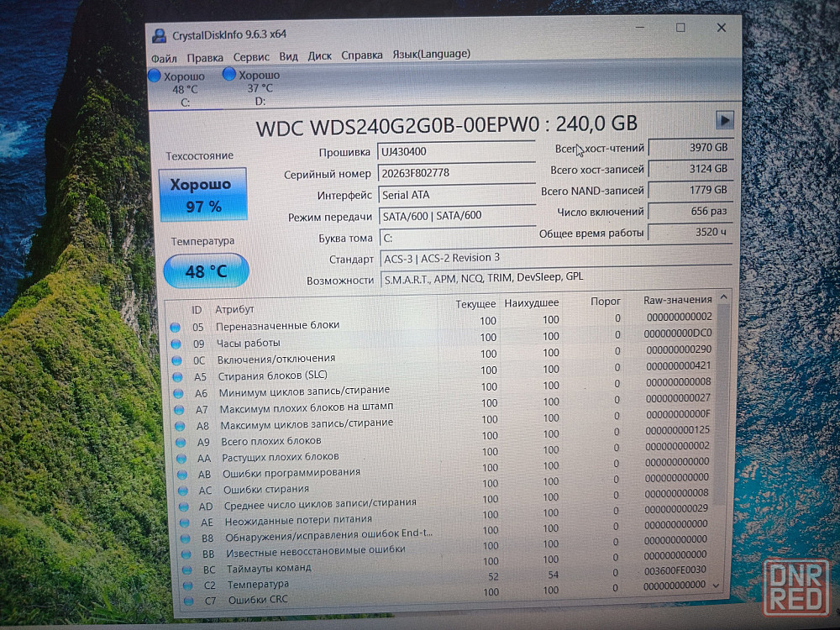Viewport: 840px width, 630px height.
Task: Click the status icon for attribute A7
Action: 179,410
